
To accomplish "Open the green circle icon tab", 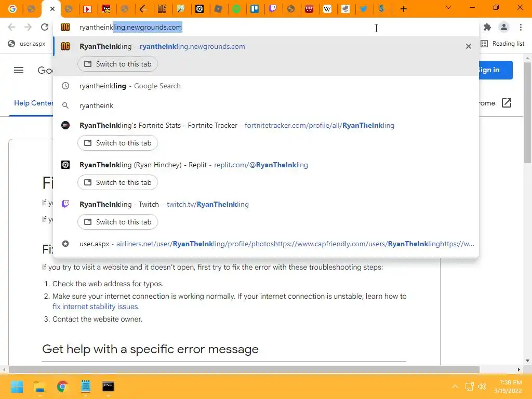I will click(x=236, y=9).
